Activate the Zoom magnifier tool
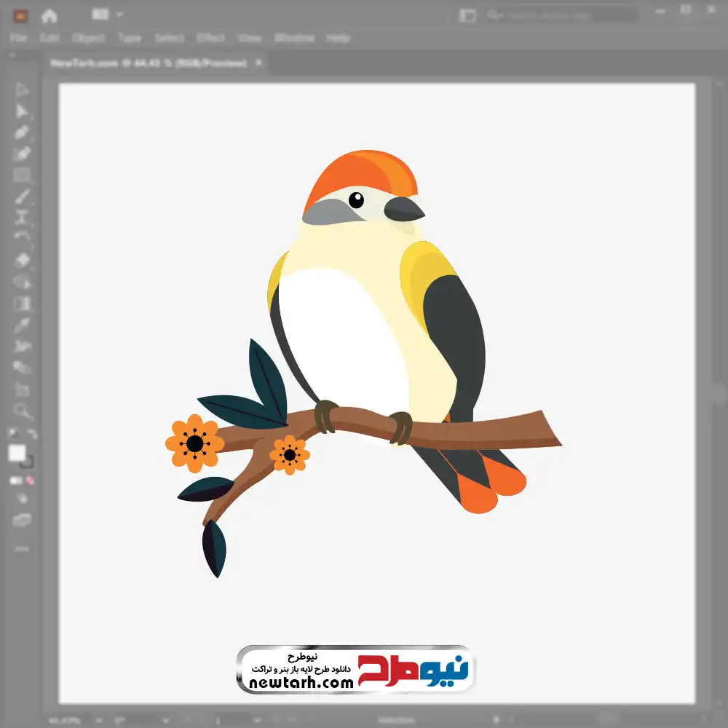 point(22,411)
